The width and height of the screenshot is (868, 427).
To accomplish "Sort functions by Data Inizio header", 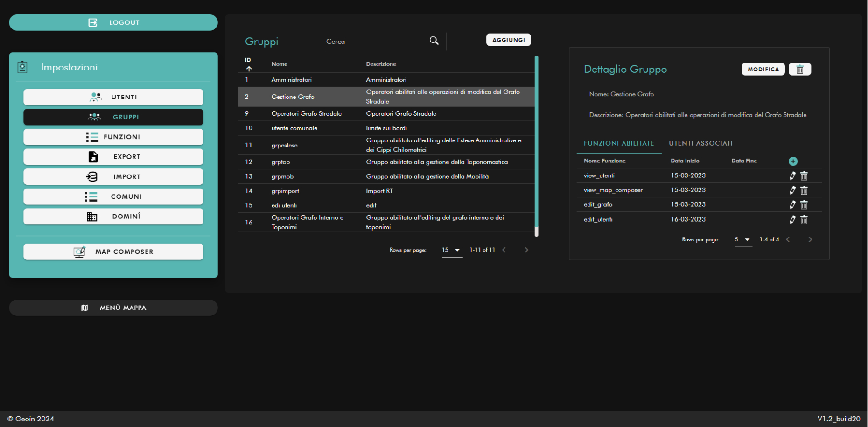I will pos(685,161).
